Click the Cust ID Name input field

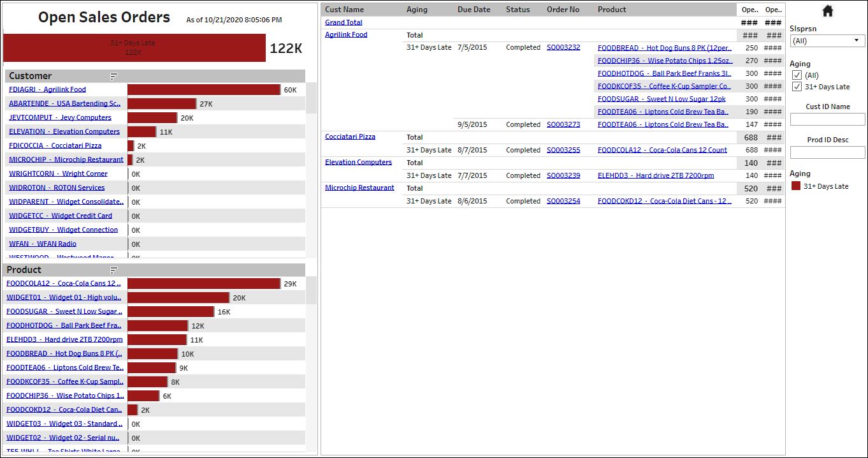[827, 119]
